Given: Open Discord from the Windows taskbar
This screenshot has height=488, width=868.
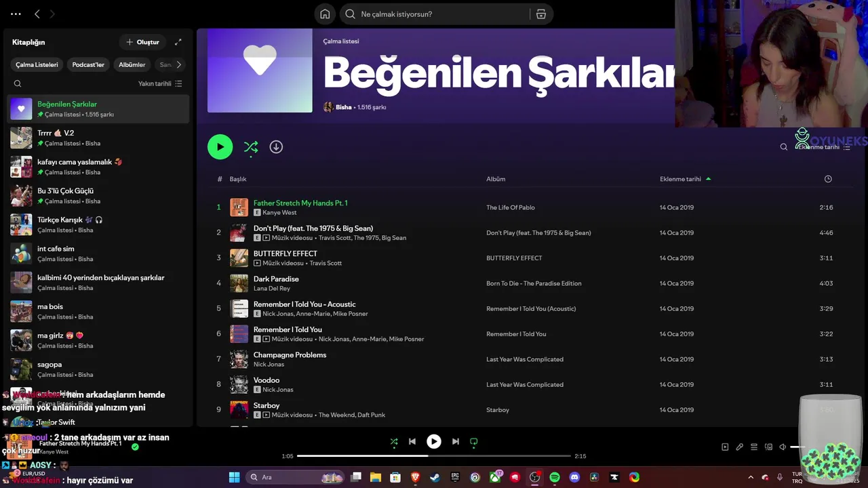Looking at the screenshot, I should [x=574, y=477].
